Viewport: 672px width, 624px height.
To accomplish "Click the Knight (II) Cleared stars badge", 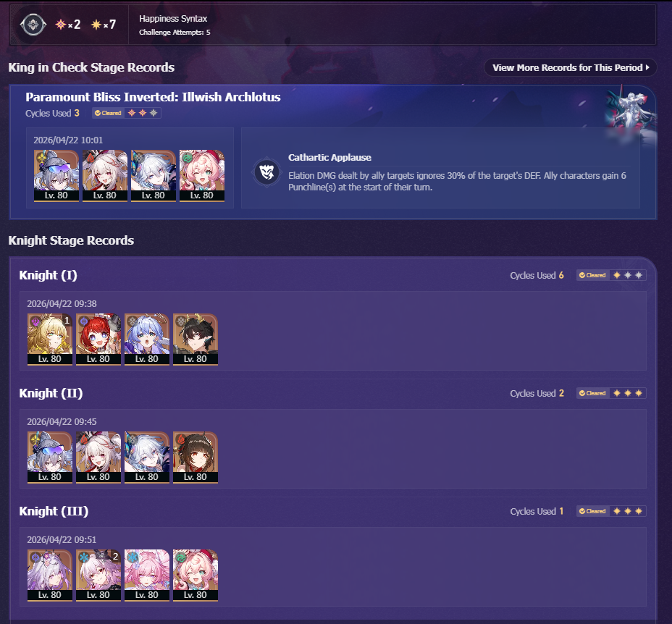I will 611,393.
